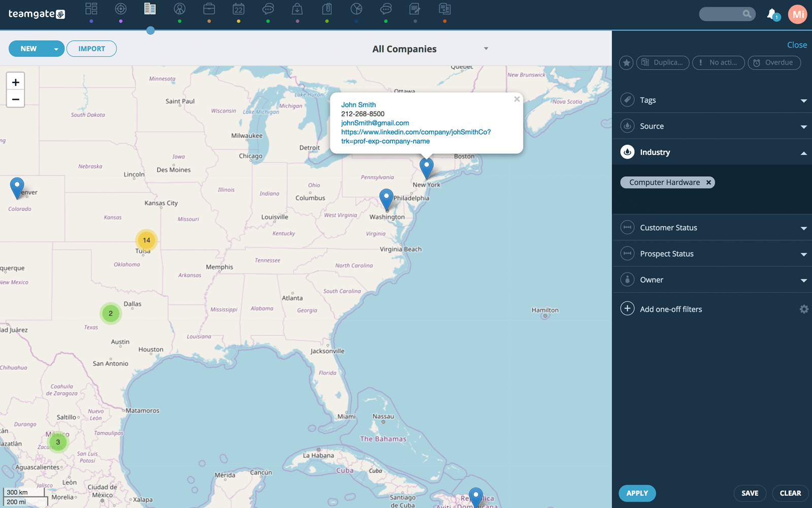Select the companies building icon
The image size is (812, 508).
click(150, 9)
